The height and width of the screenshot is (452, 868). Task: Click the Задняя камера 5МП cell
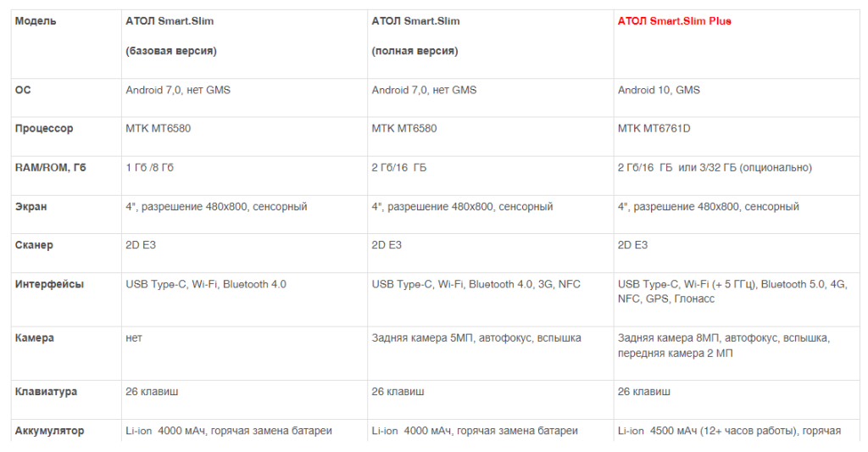point(476,338)
